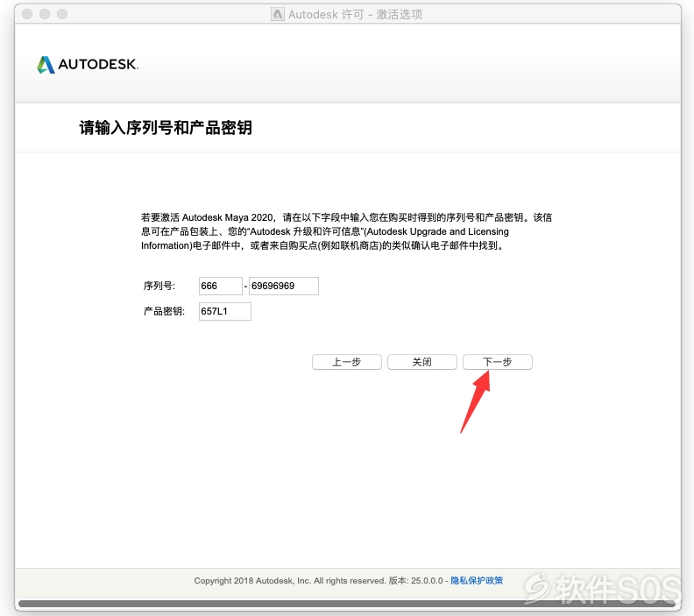The height and width of the screenshot is (616, 694).
Task: Click the serial number field containing 666
Action: [221, 286]
